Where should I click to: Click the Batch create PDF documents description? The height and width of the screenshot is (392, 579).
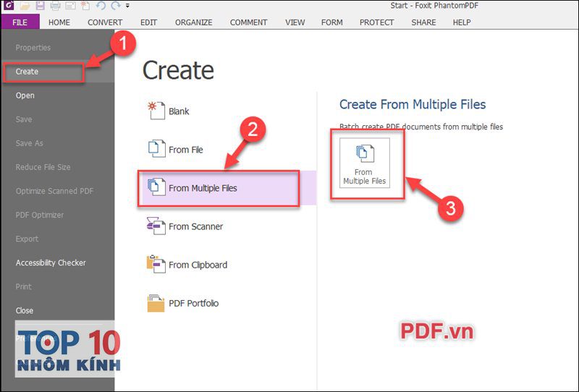(x=421, y=127)
